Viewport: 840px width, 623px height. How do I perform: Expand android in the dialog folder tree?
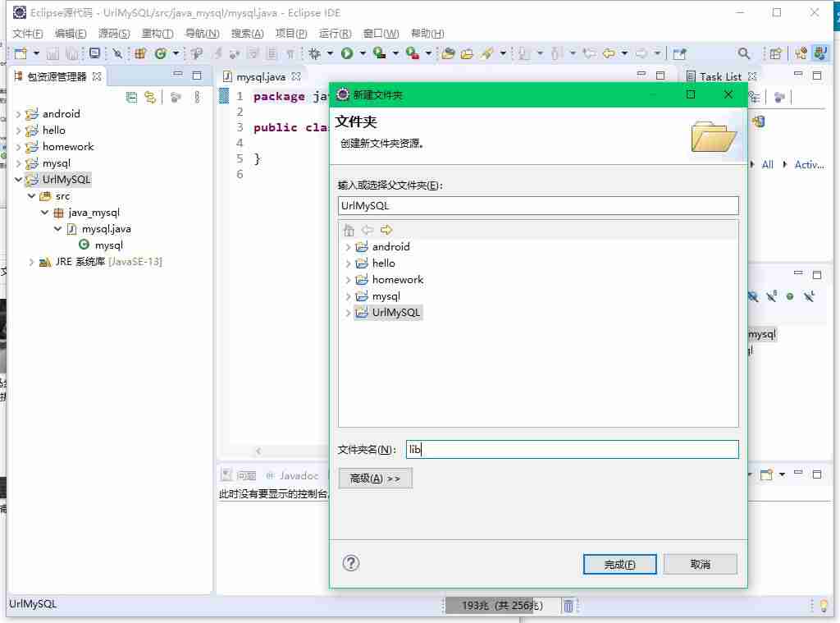pyautogui.click(x=348, y=247)
